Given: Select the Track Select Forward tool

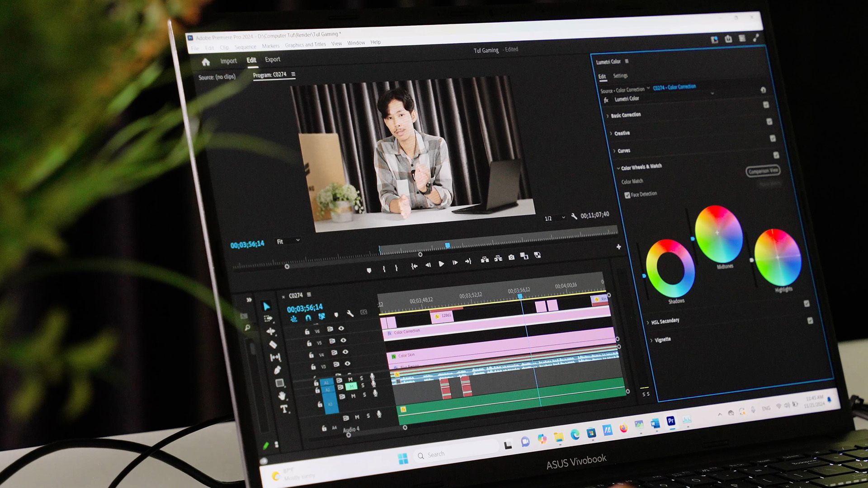Looking at the screenshot, I should coord(268,319).
